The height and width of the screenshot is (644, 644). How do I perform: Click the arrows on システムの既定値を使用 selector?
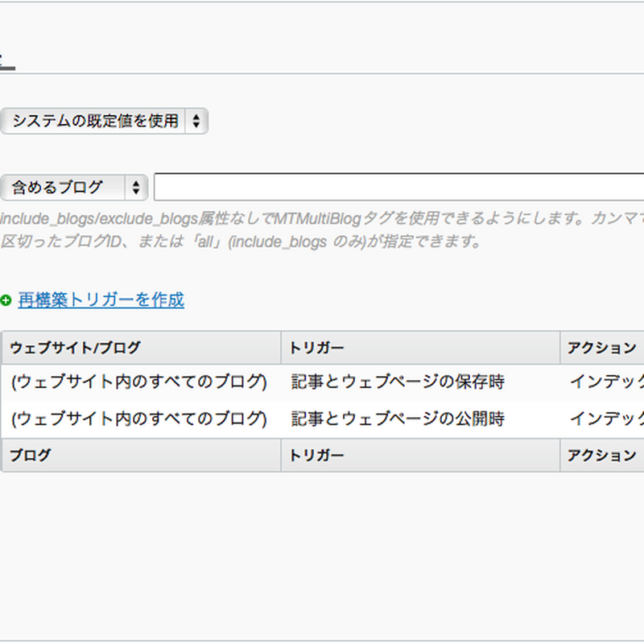pyautogui.click(x=196, y=122)
